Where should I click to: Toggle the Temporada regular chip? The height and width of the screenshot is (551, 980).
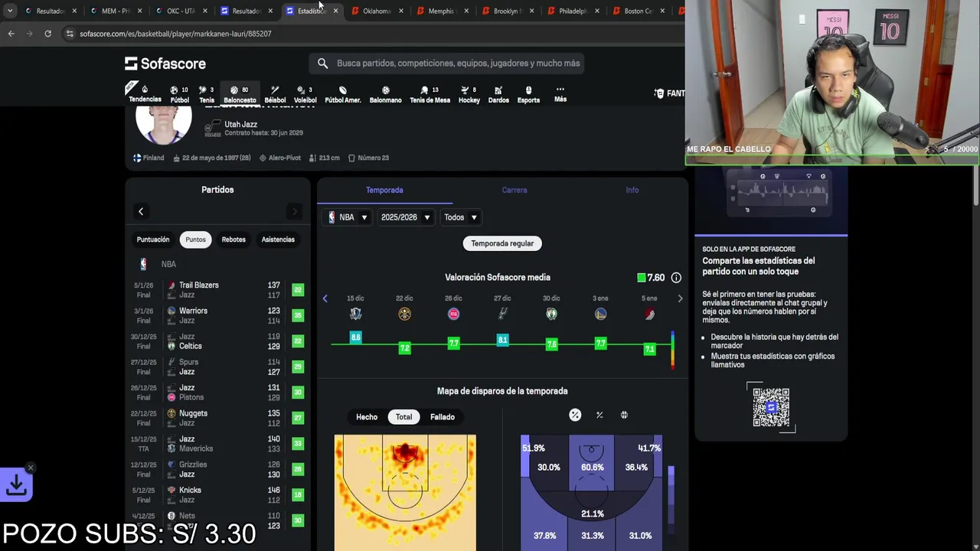[x=502, y=243]
